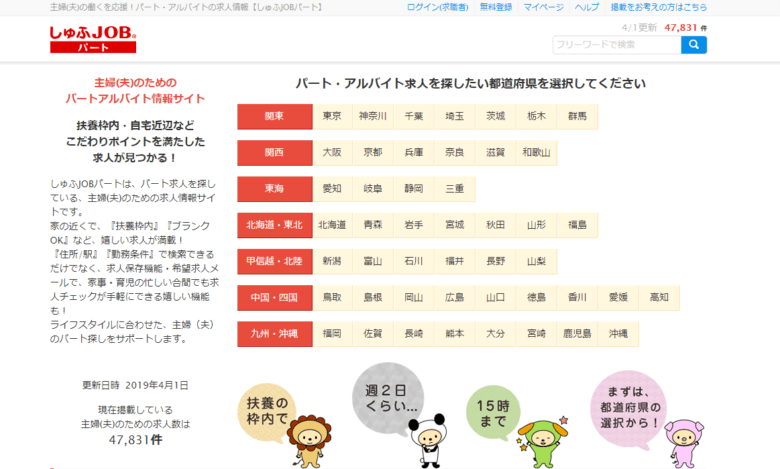Open the ヘルプ link
Screen dimensions: 780x469
pos(586,7)
